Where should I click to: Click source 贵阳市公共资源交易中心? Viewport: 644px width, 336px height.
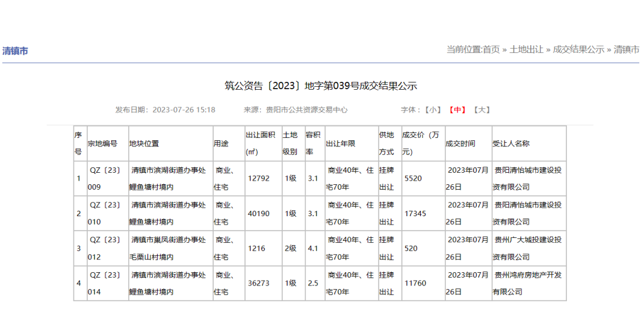307,110
